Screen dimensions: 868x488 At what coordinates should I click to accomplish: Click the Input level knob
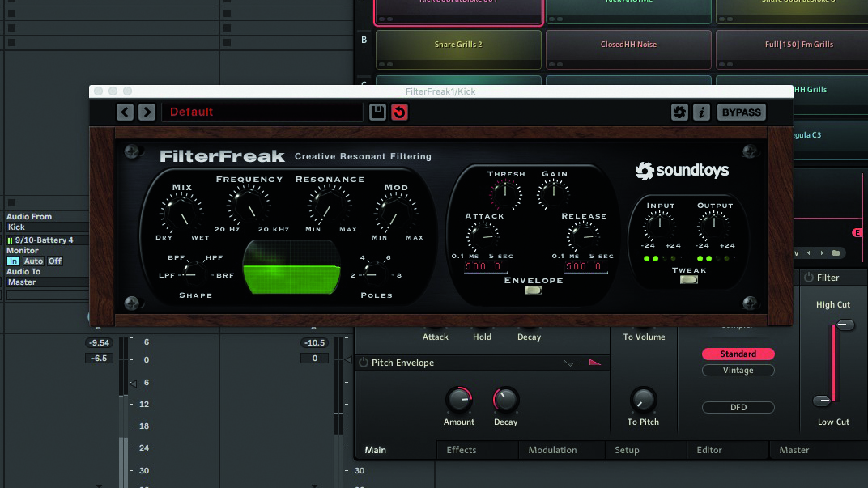659,226
